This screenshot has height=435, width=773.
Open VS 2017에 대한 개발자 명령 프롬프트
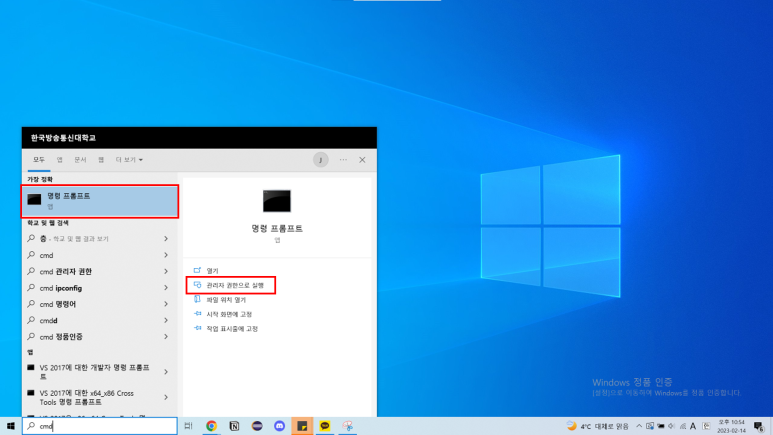coord(90,372)
